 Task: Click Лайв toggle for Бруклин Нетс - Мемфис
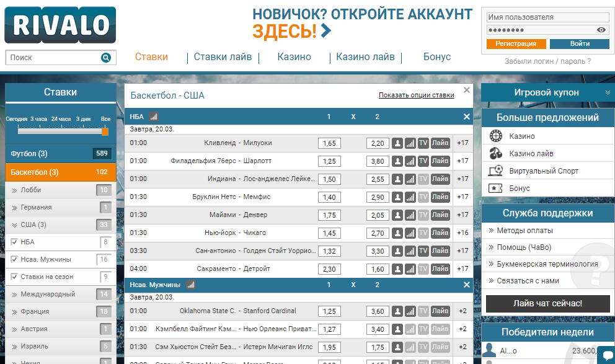click(440, 197)
